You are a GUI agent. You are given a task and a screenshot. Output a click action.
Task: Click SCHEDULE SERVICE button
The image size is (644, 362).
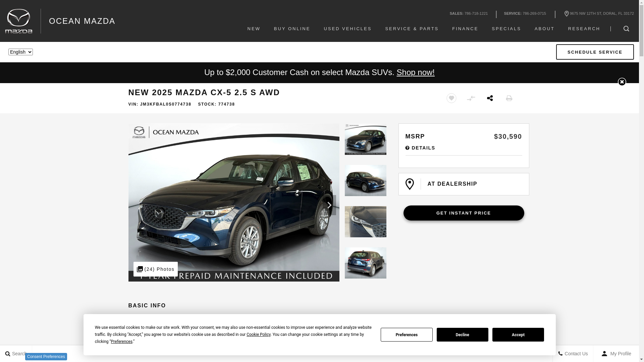[x=595, y=52]
